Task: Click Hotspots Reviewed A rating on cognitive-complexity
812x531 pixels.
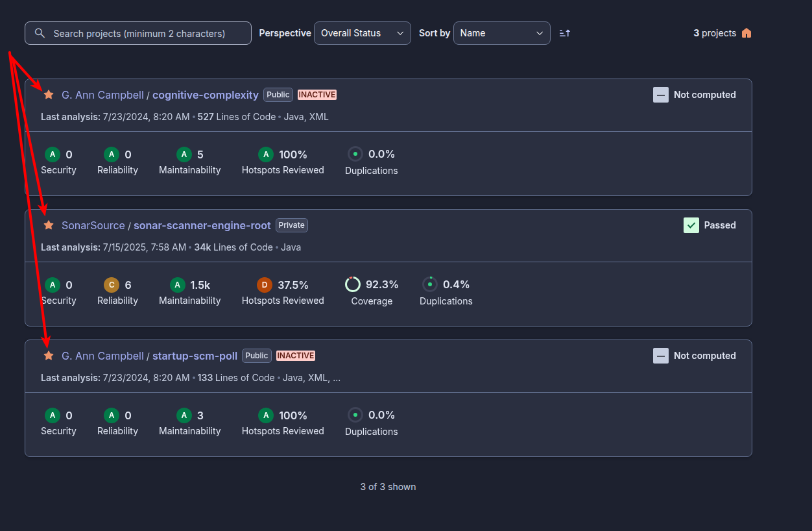Action: [x=265, y=154]
